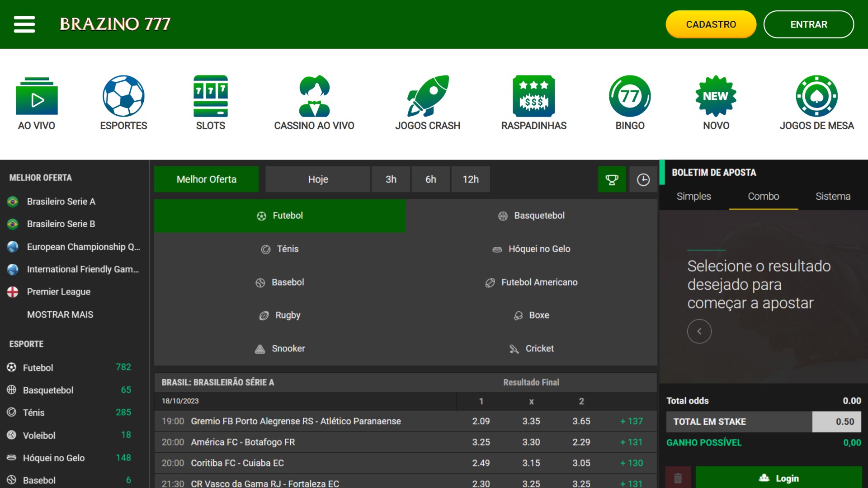The height and width of the screenshot is (488, 868).
Task: Pick odds 3.65 for Atlético Paranaense win
Action: [x=581, y=421]
